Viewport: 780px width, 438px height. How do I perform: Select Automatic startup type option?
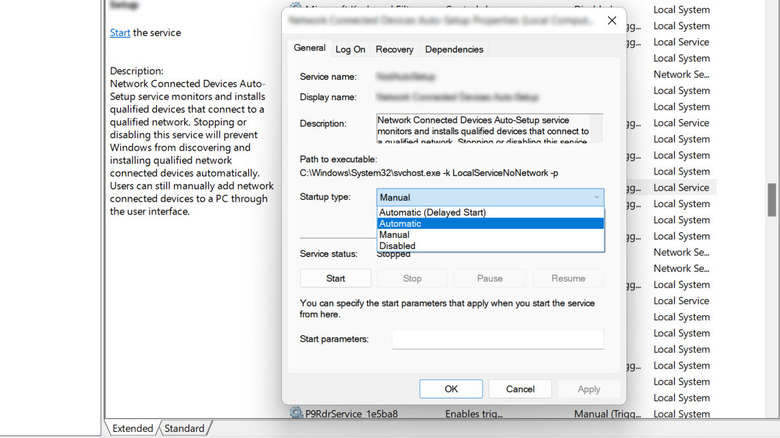pyautogui.click(x=490, y=223)
